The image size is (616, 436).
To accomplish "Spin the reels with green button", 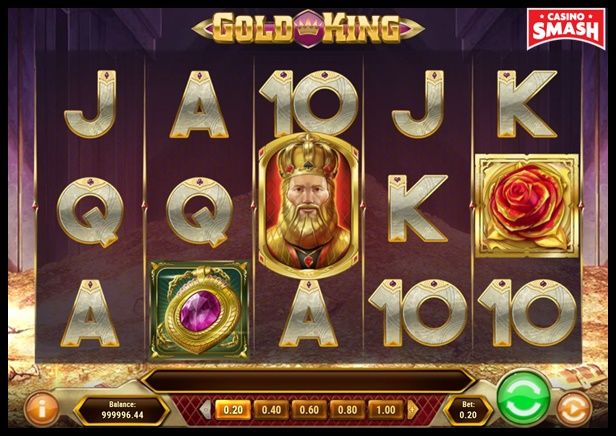I will pos(524,399).
